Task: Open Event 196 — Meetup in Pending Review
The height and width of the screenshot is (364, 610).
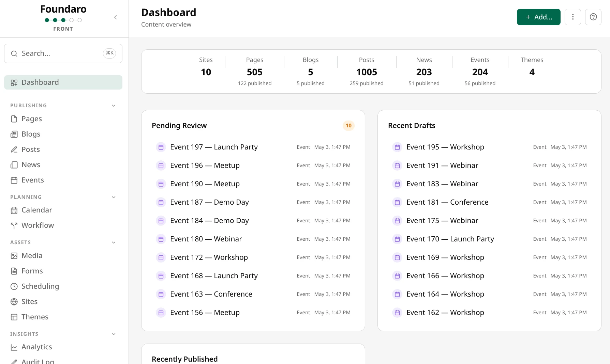Action: tap(253, 165)
